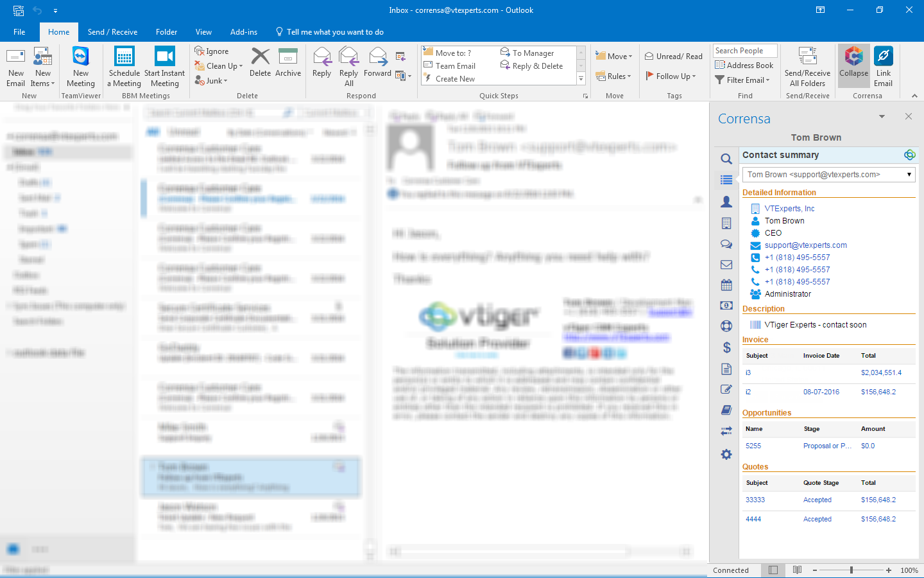Open the Corrensa pane options arrow
This screenshot has height=578, width=924.
(x=882, y=117)
